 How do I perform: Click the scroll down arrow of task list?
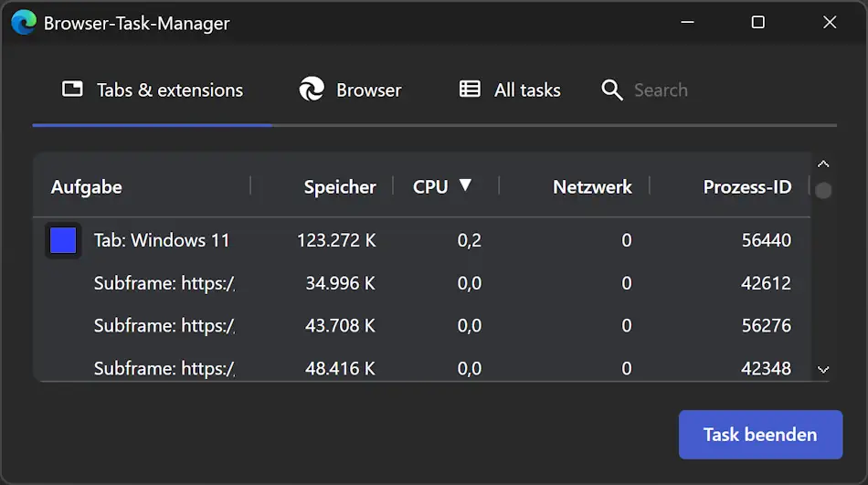[823, 370]
